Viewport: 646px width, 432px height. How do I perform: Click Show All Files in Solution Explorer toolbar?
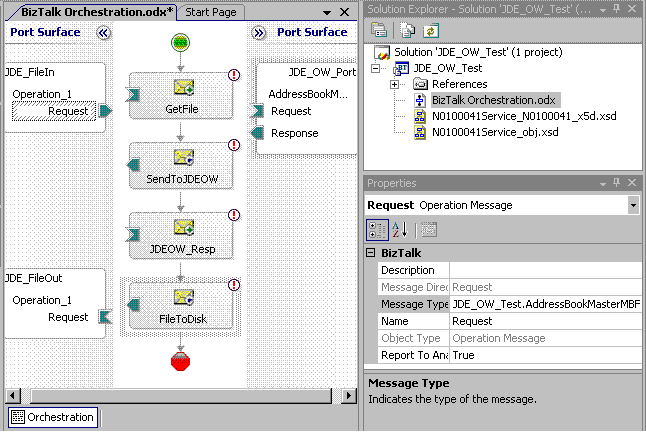[407, 30]
